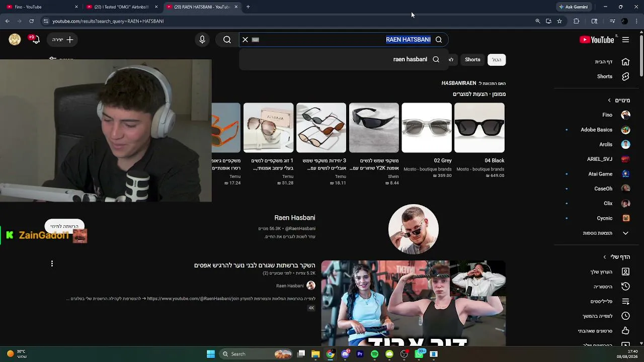
Task: Click the Raen Hasbani join membership URL
Action: [194, 299]
